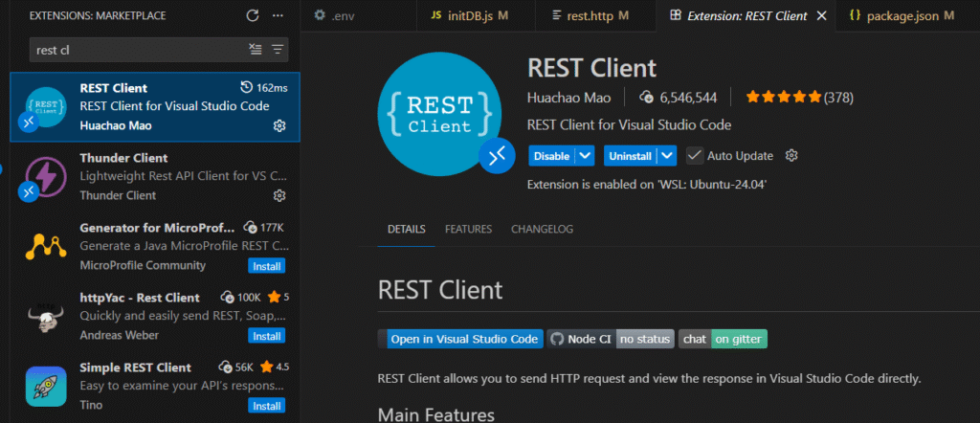Image resolution: width=980 pixels, height=423 pixels.
Task: Click the 'REST Client' extension title heading
Action: (591, 68)
